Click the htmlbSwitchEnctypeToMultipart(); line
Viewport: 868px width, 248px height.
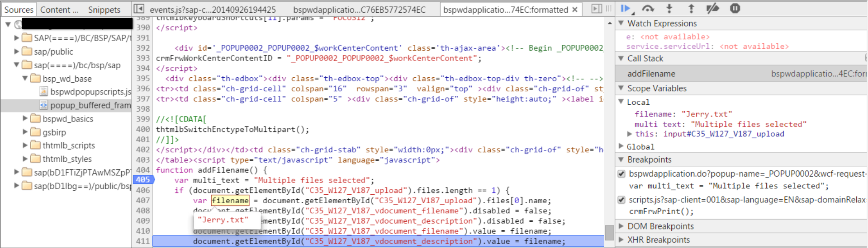[232, 129]
